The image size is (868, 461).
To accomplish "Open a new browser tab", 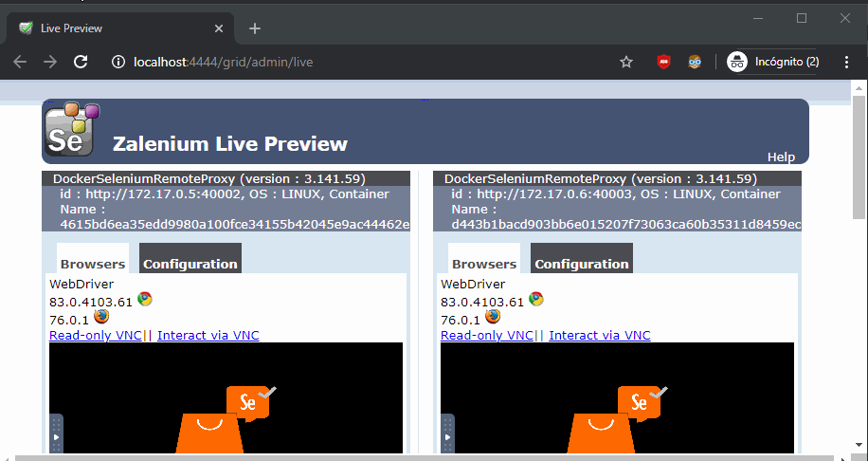I will tap(255, 28).
